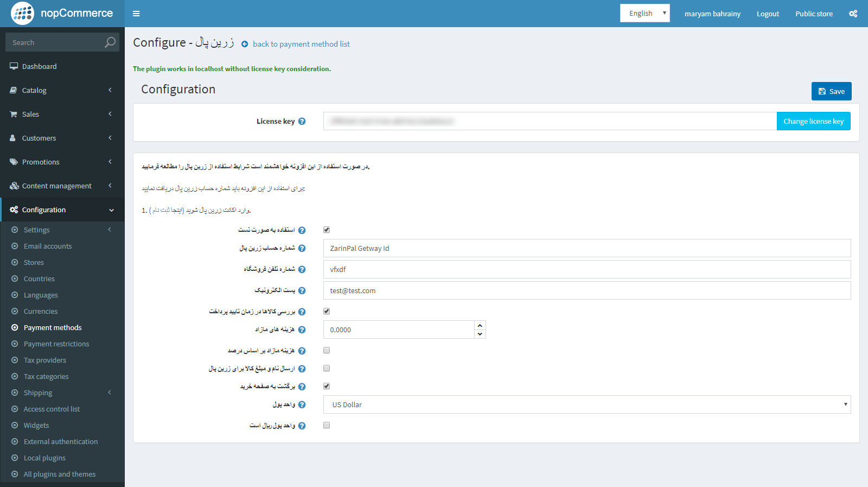Enable هزینه مازاد بر اساس درصد checkbox

coord(327,350)
